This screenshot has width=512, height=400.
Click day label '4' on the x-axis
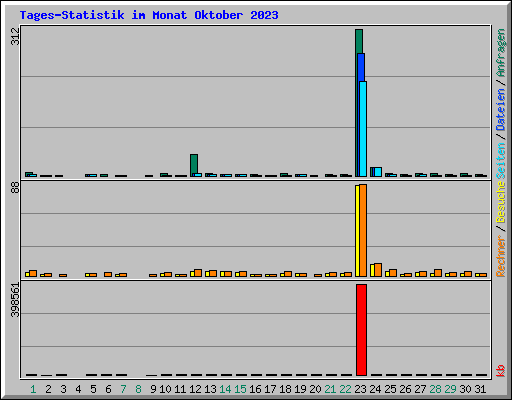coord(78,389)
